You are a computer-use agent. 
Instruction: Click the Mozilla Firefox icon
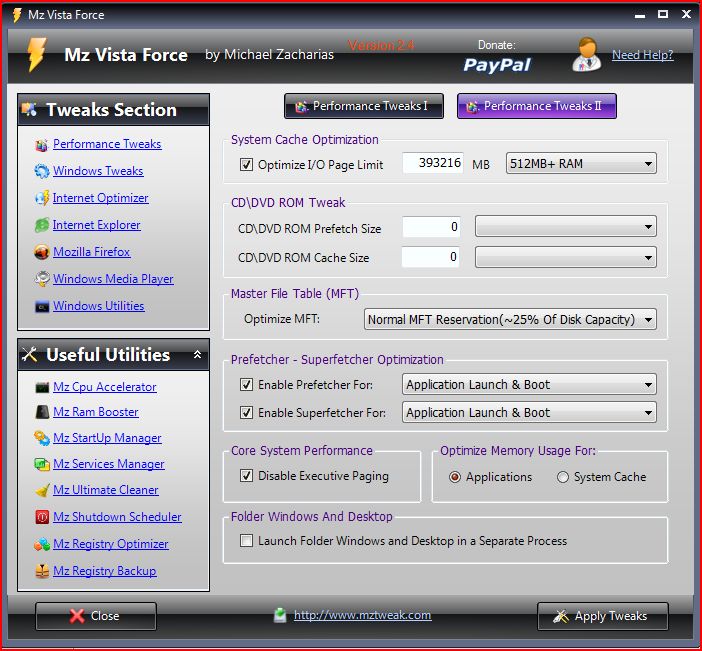click(x=42, y=252)
